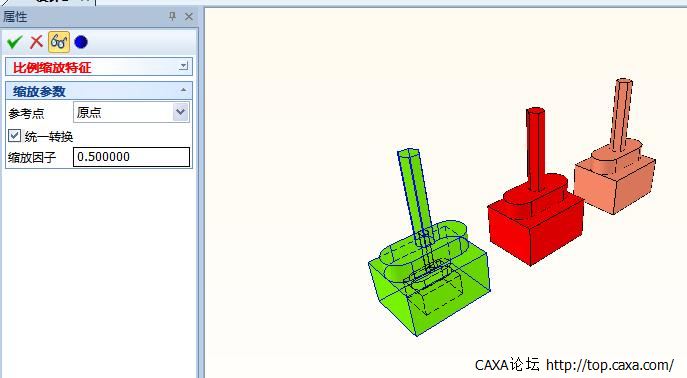Click the 缩放因子 input field

tap(131, 157)
